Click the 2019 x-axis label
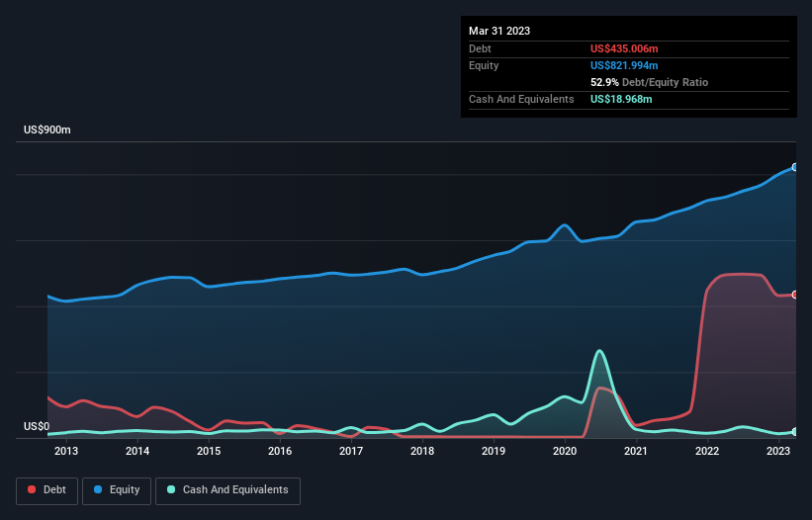 coord(494,451)
